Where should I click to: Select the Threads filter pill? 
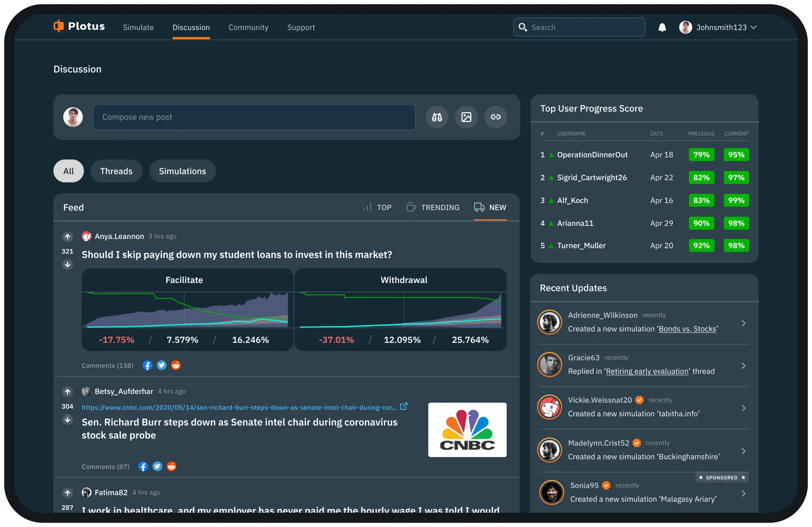click(x=116, y=171)
